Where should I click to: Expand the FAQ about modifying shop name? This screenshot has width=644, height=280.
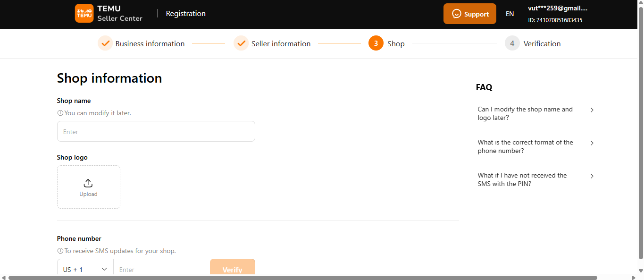(536, 113)
